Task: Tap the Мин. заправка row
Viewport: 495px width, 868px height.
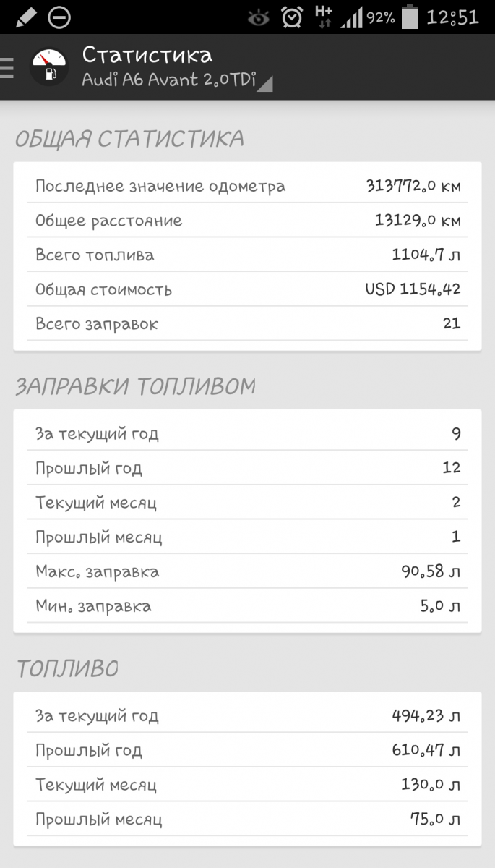Action: [x=247, y=605]
